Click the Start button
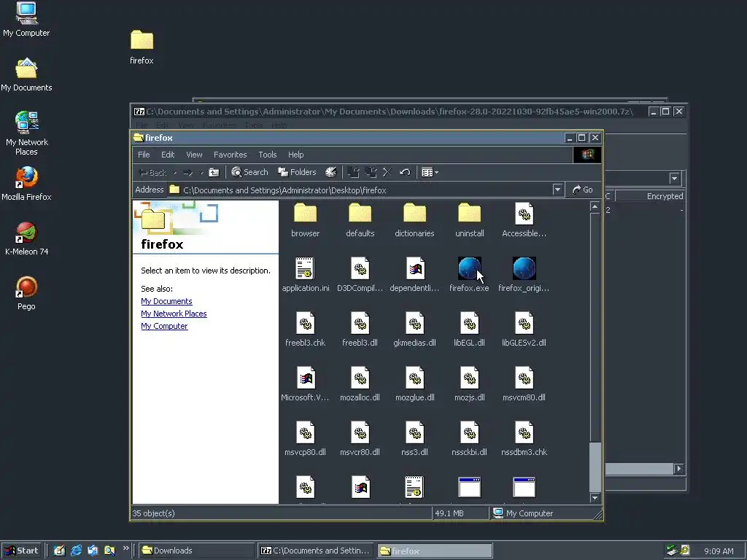Image resolution: width=747 pixels, height=560 pixels. point(21,551)
